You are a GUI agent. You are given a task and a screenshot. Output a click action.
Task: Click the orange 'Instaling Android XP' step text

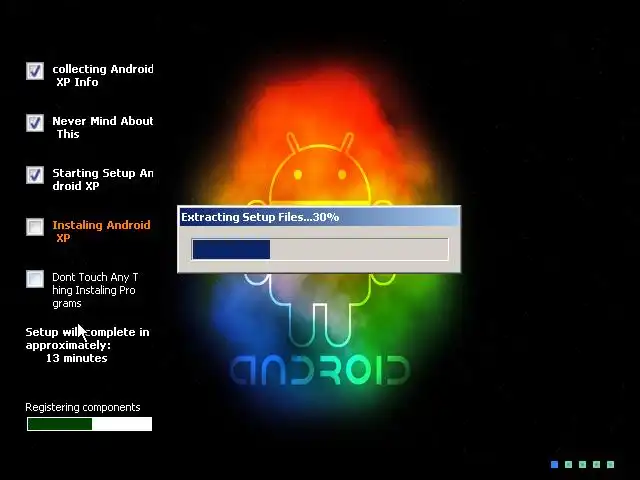pyautogui.click(x=101, y=231)
